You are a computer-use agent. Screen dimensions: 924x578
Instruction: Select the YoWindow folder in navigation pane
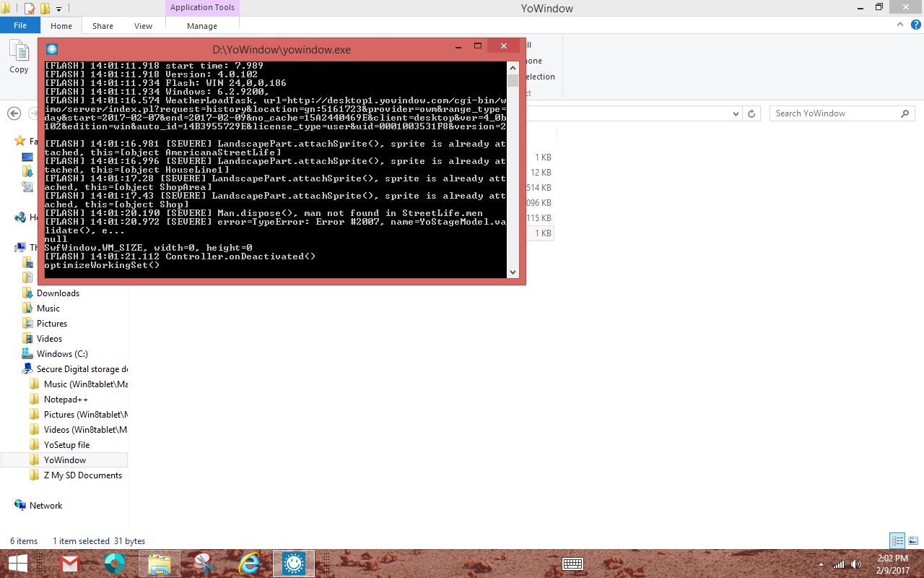(64, 460)
